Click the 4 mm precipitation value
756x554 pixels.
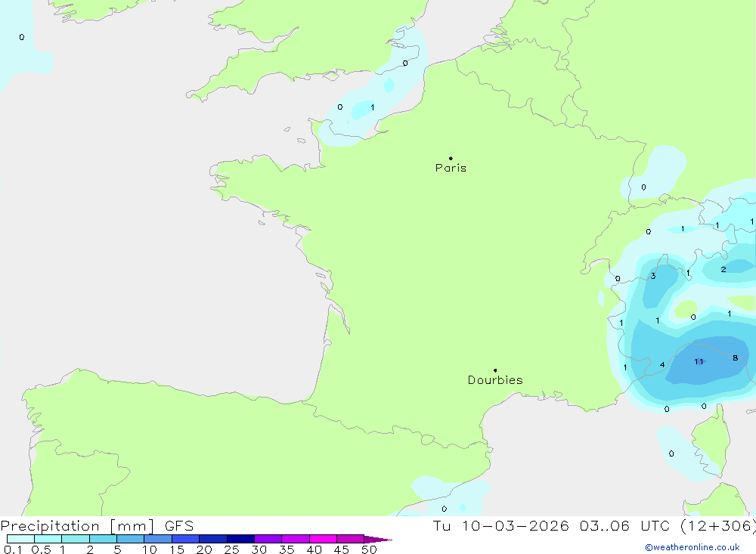point(662,364)
